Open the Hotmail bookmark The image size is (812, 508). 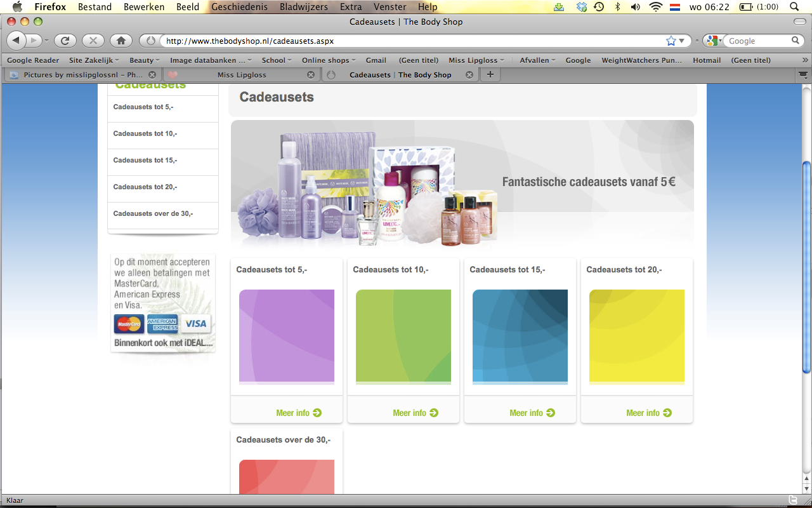[x=707, y=60]
